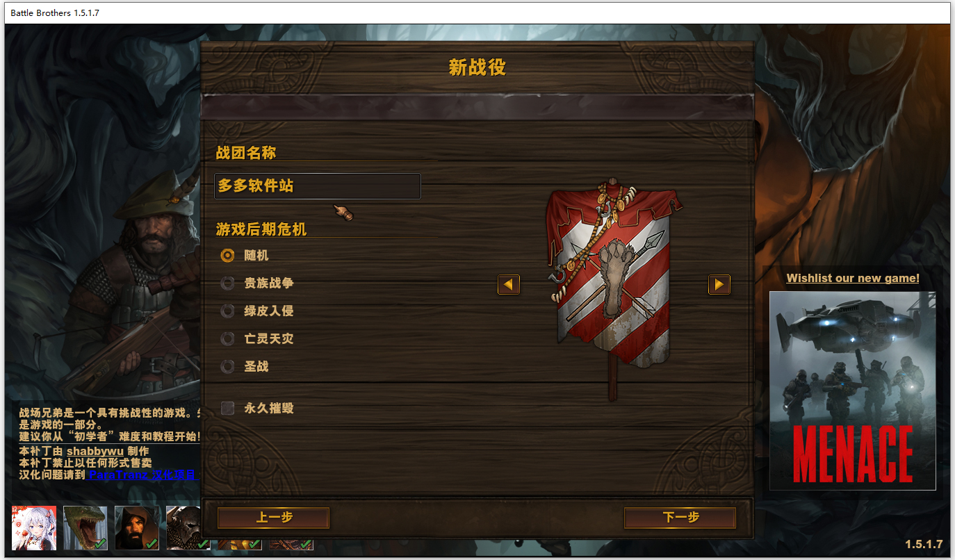This screenshot has width=955, height=560.
Task: Continue with the 下一步 button
Action: (x=680, y=518)
